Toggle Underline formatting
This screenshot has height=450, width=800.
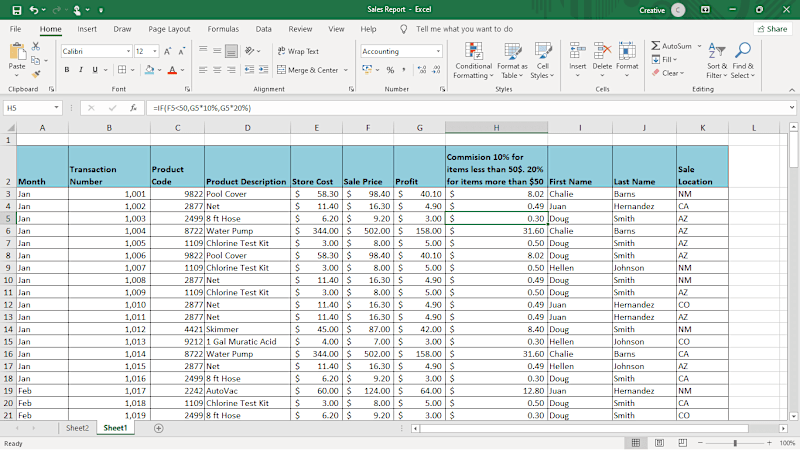(x=95, y=69)
